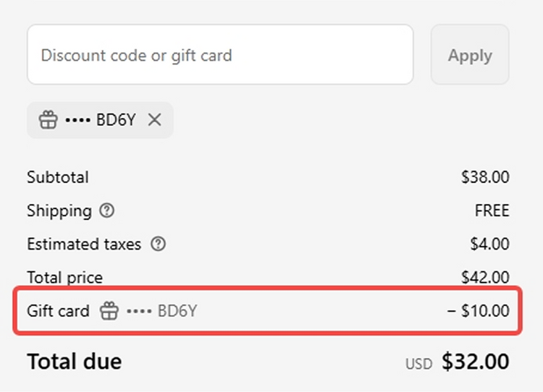Click the $4.00 tax amount
The height and width of the screenshot is (392, 543).
489,244
